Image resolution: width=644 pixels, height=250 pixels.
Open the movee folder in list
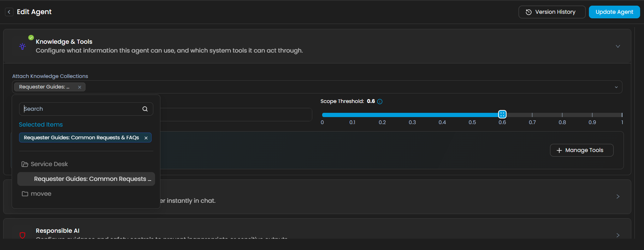(x=41, y=194)
